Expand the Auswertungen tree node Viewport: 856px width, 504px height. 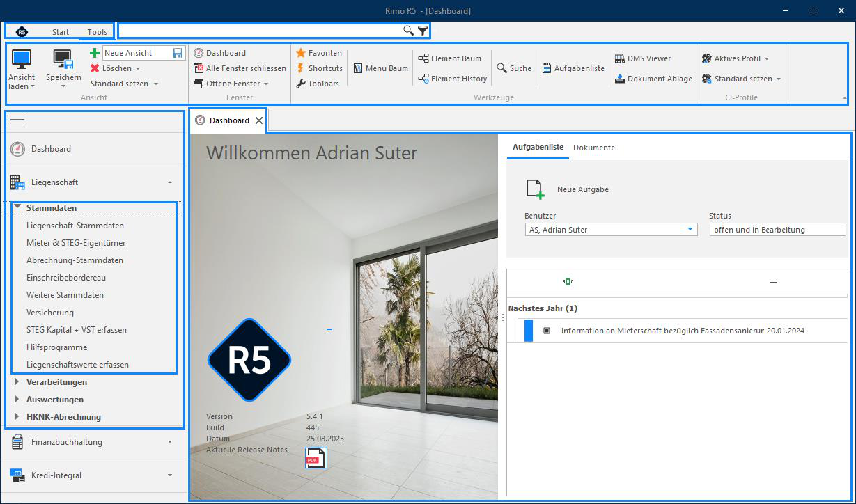point(17,400)
